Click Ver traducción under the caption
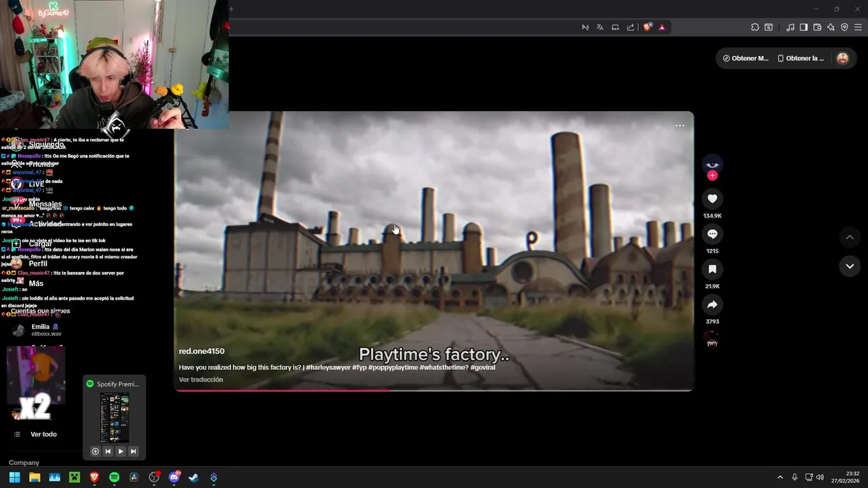The height and width of the screenshot is (488, 868). (201, 380)
